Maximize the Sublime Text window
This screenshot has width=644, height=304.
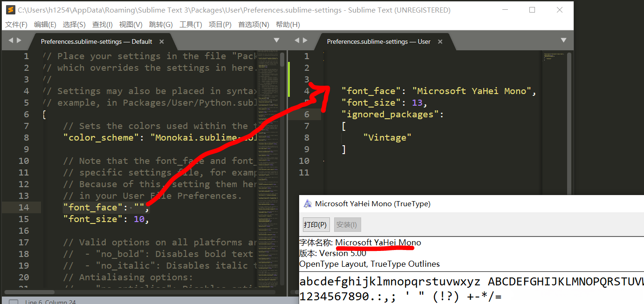(532, 10)
